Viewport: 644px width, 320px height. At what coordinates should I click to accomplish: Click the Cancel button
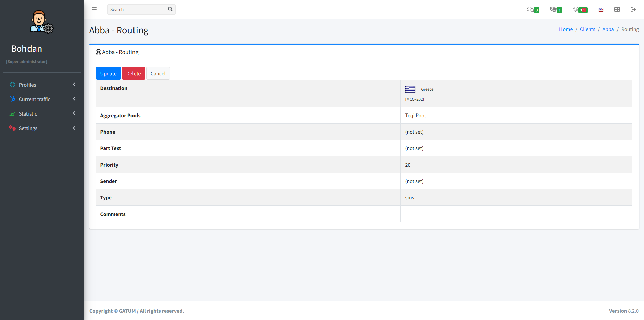[x=158, y=74]
